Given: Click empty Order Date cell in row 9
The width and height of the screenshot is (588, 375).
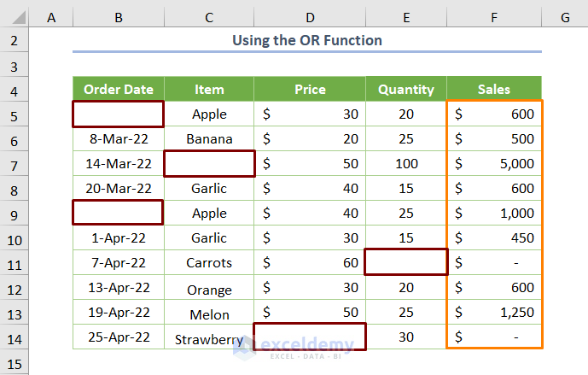Looking at the screenshot, I should click(x=118, y=212).
